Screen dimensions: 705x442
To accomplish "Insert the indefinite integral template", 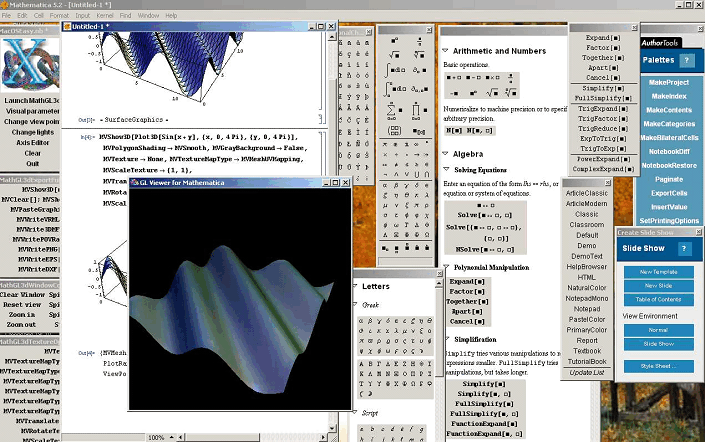I will (x=394, y=70).
